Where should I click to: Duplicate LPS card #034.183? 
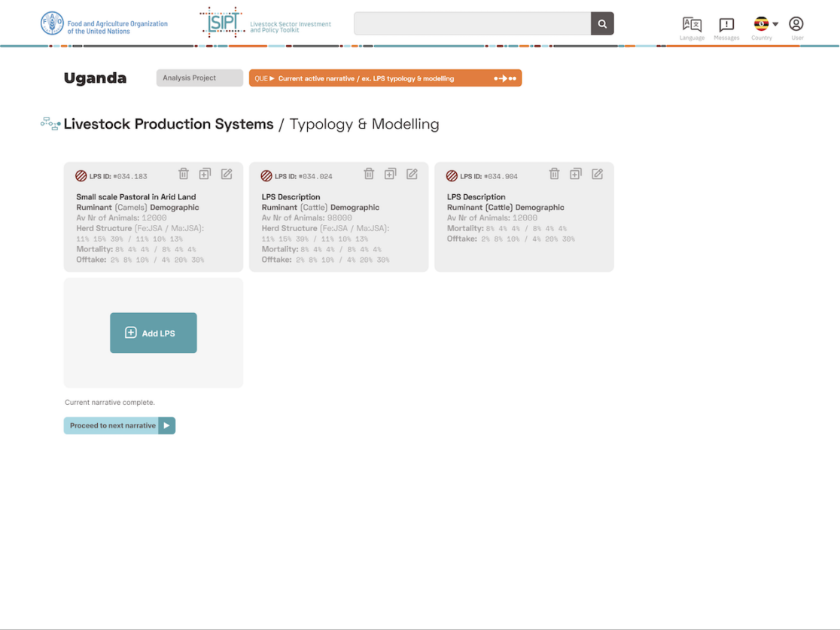(205, 174)
